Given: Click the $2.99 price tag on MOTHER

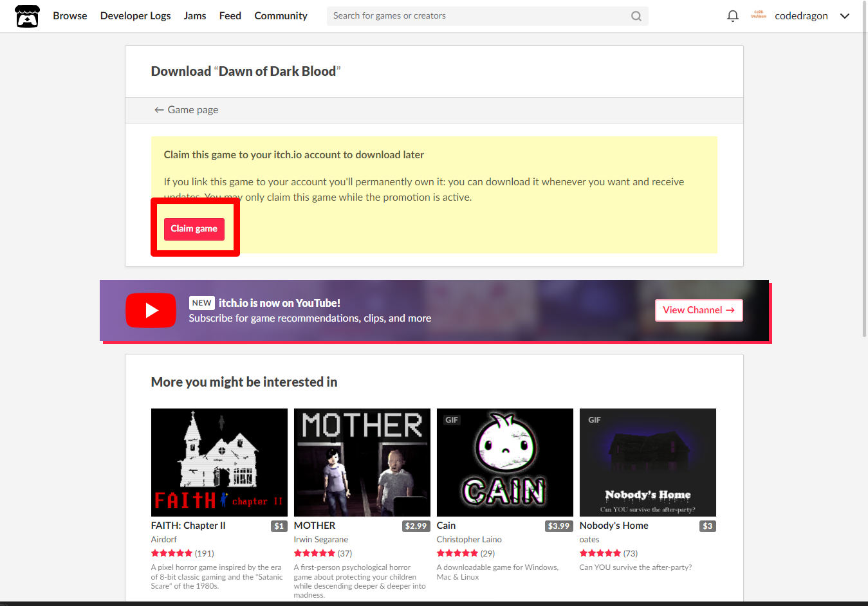Looking at the screenshot, I should (x=416, y=526).
